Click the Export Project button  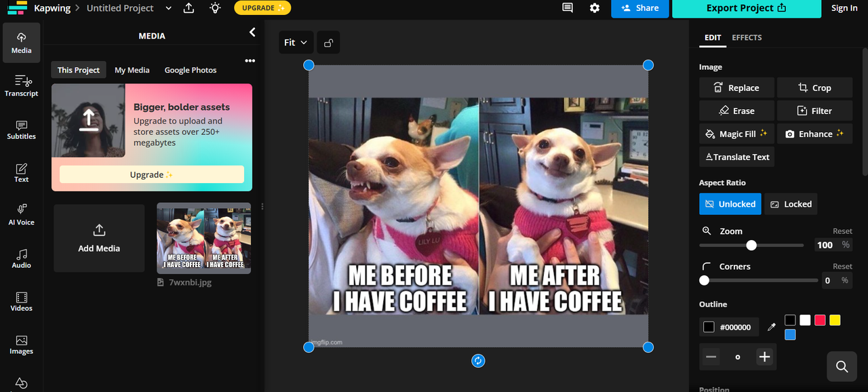(x=747, y=8)
